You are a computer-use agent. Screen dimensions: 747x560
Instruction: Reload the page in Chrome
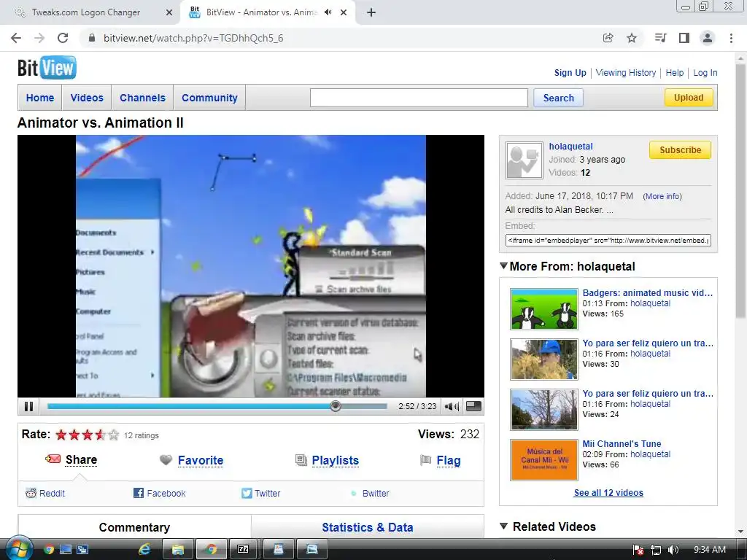pyautogui.click(x=63, y=38)
